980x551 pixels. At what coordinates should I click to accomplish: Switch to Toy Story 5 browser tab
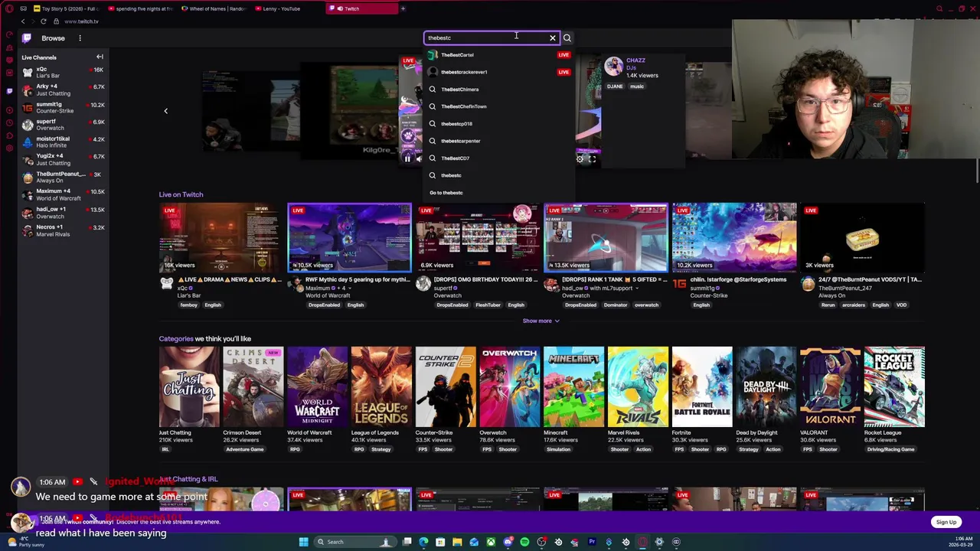(66, 8)
